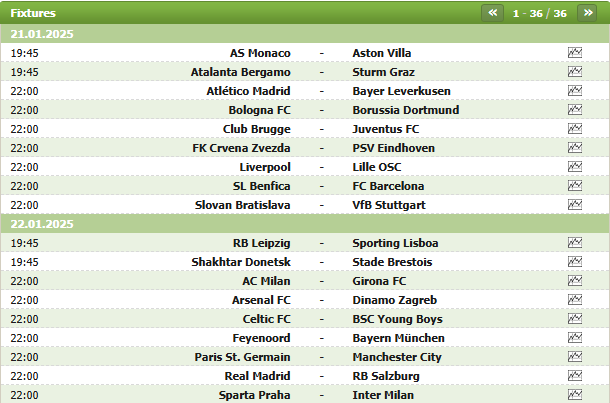Open chart icon for Real Madrid vs RB Salzburg
Image resolution: width=610 pixels, height=403 pixels.
tap(575, 376)
